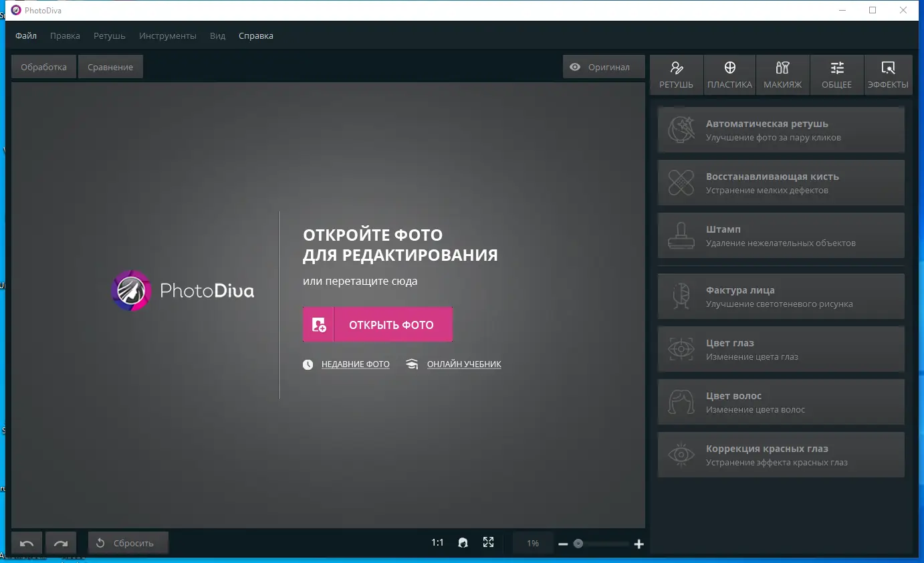Click the ОТКРЫТЬ ФОТО button
The width and height of the screenshot is (924, 563).
[377, 324]
